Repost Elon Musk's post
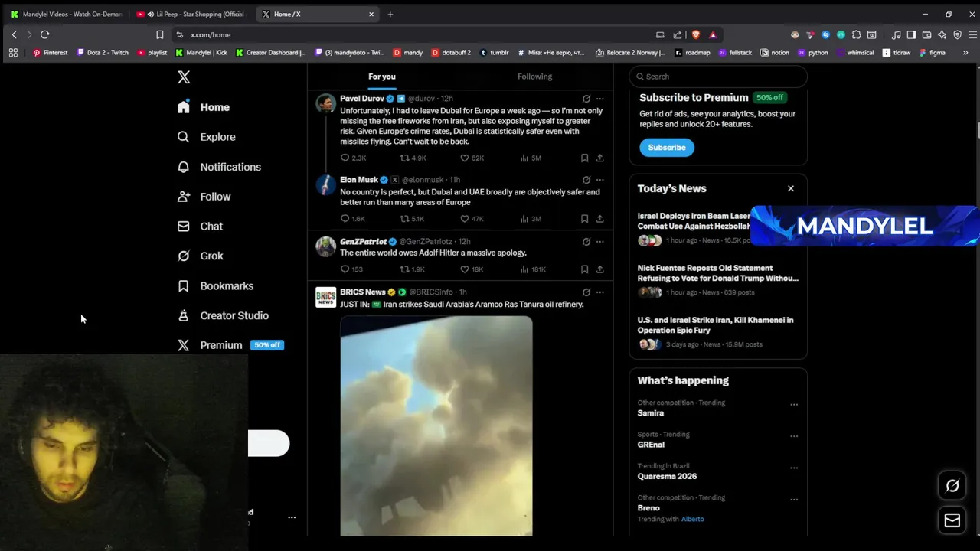The height and width of the screenshot is (551, 980). [x=413, y=219]
